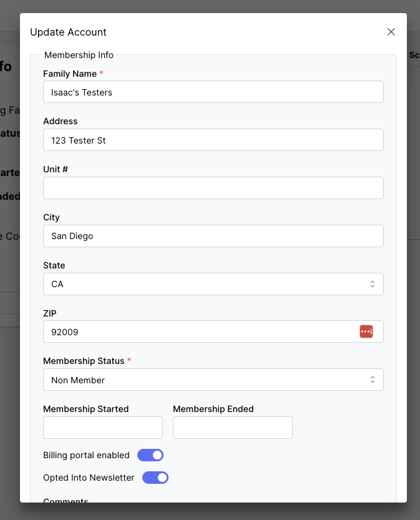Click the chevron on Membership Status selector

pos(373,380)
